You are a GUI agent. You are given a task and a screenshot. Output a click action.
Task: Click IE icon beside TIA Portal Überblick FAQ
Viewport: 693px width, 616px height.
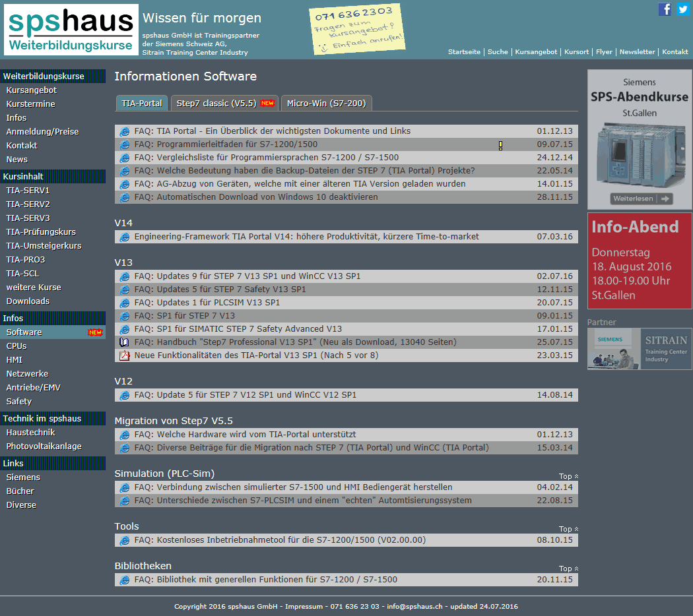(x=125, y=131)
